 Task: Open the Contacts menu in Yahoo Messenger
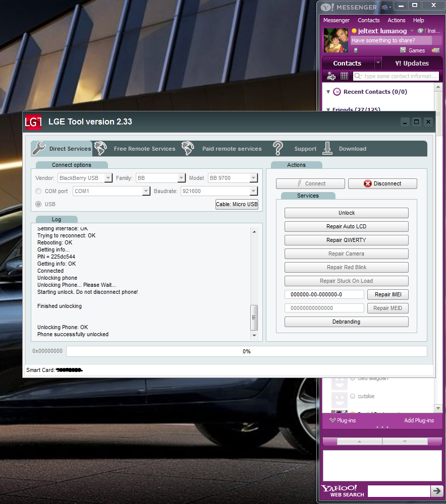pyautogui.click(x=369, y=20)
